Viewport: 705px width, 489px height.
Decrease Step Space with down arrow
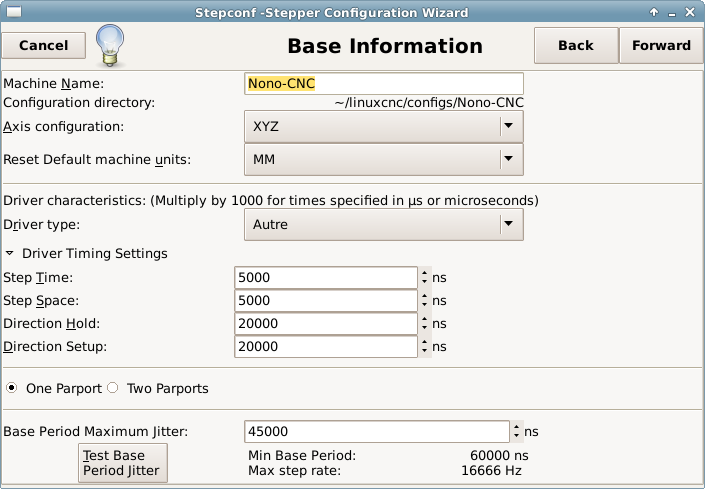(x=424, y=305)
